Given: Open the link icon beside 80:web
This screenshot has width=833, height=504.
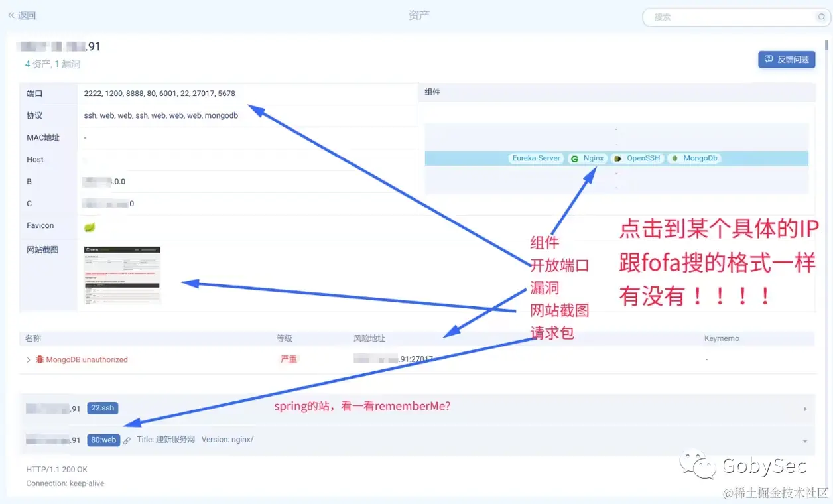Looking at the screenshot, I should pyautogui.click(x=127, y=440).
